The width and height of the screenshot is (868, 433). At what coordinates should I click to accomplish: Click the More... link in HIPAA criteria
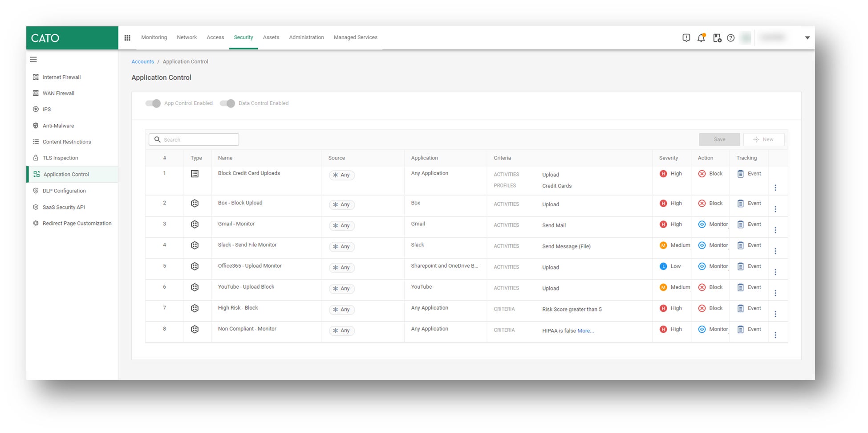coord(586,331)
